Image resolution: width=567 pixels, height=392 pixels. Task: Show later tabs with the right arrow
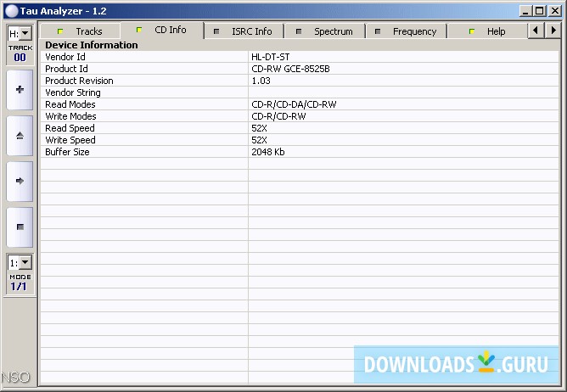click(553, 31)
